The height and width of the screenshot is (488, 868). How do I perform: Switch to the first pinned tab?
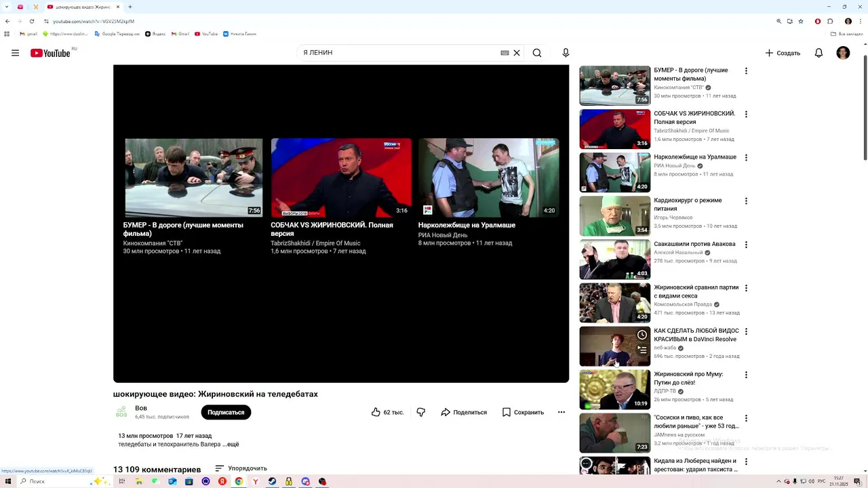(x=20, y=7)
